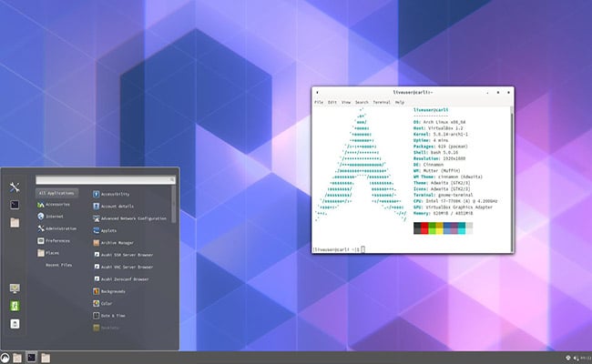Click the terminal window button on panel
592x364 pixels.
tap(31, 358)
